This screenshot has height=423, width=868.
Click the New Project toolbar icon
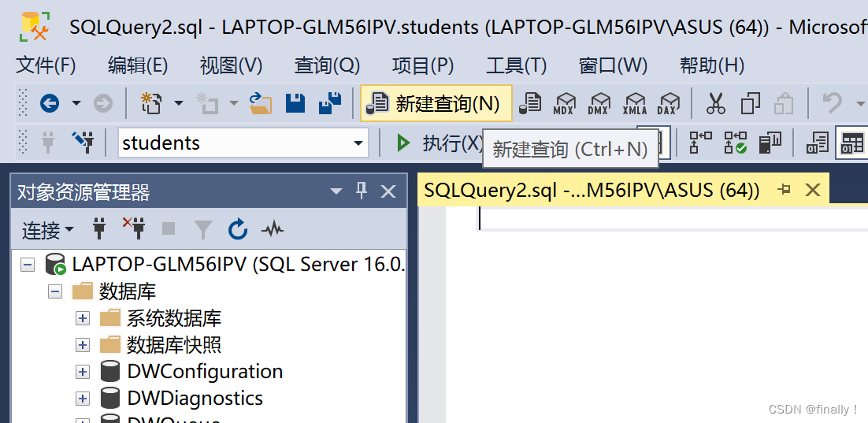point(151,103)
